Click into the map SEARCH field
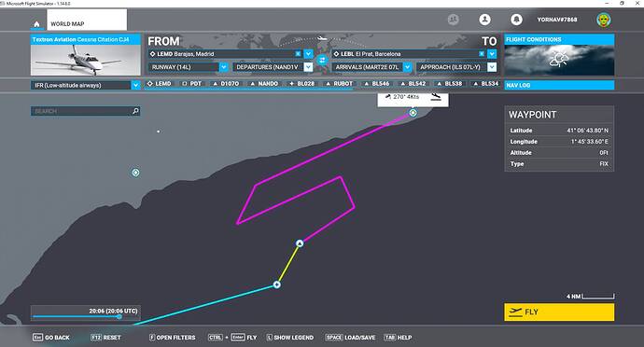Screen dimensions: 644x347 (81, 111)
